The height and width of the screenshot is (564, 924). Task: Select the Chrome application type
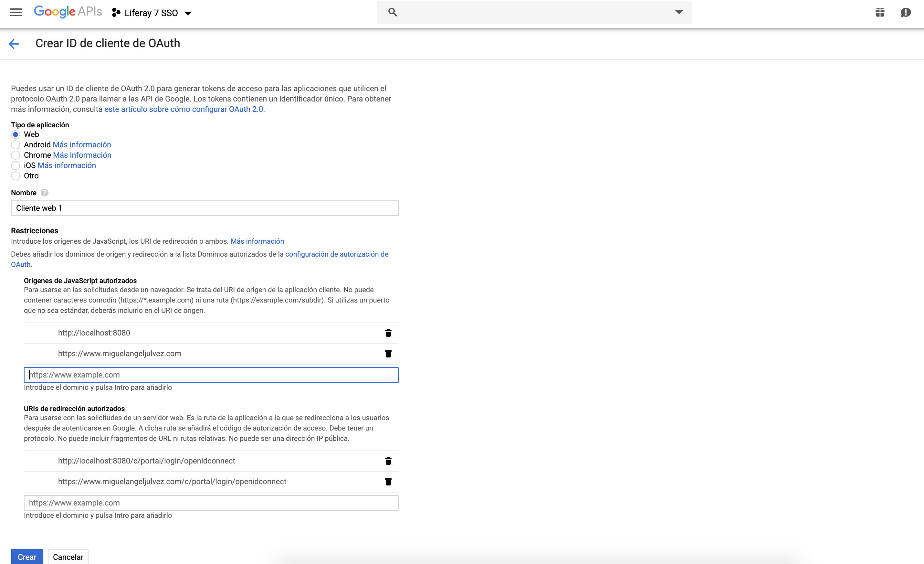coord(16,155)
